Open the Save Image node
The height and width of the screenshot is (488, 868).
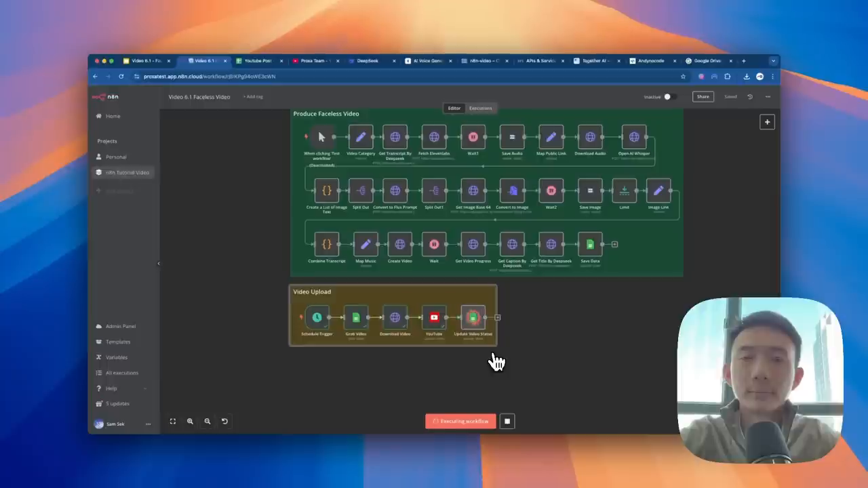[x=590, y=190]
